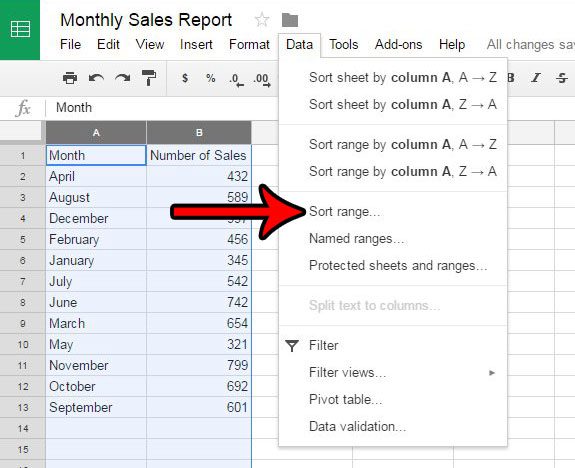
Task: Toggle Strikethrough formatting icon
Action: (x=562, y=78)
